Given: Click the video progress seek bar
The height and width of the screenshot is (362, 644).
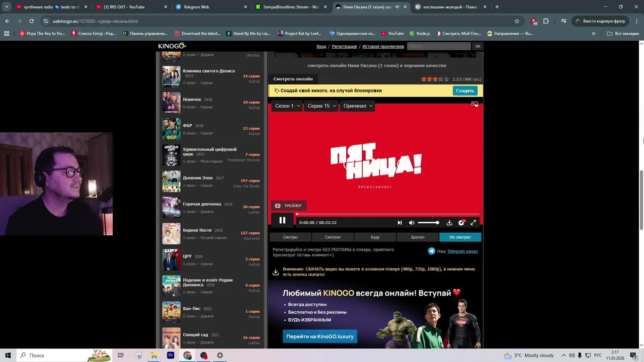Looking at the screenshot, I should click(388, 214).
